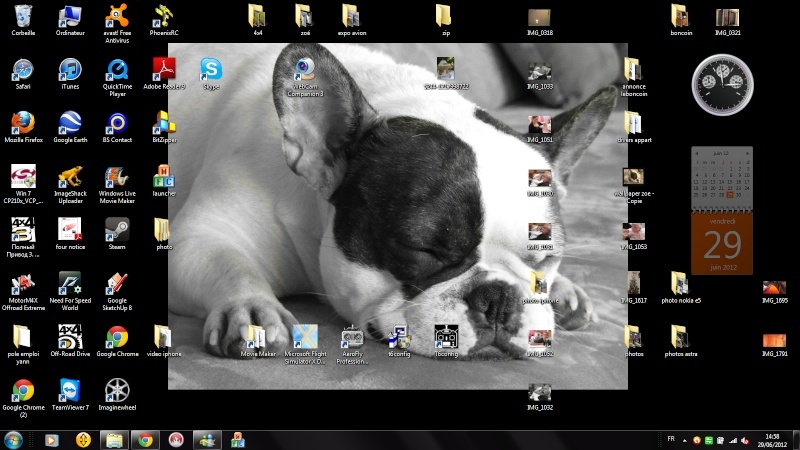
Task: Launch Need For Speed World shortcut
Action: (x=70, y=292)
